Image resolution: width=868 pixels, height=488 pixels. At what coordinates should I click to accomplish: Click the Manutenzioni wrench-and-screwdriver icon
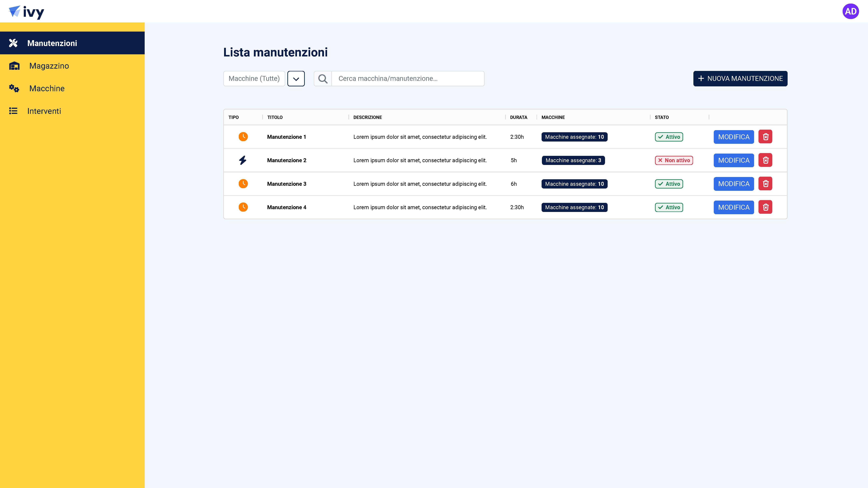[x=13, y=43]
